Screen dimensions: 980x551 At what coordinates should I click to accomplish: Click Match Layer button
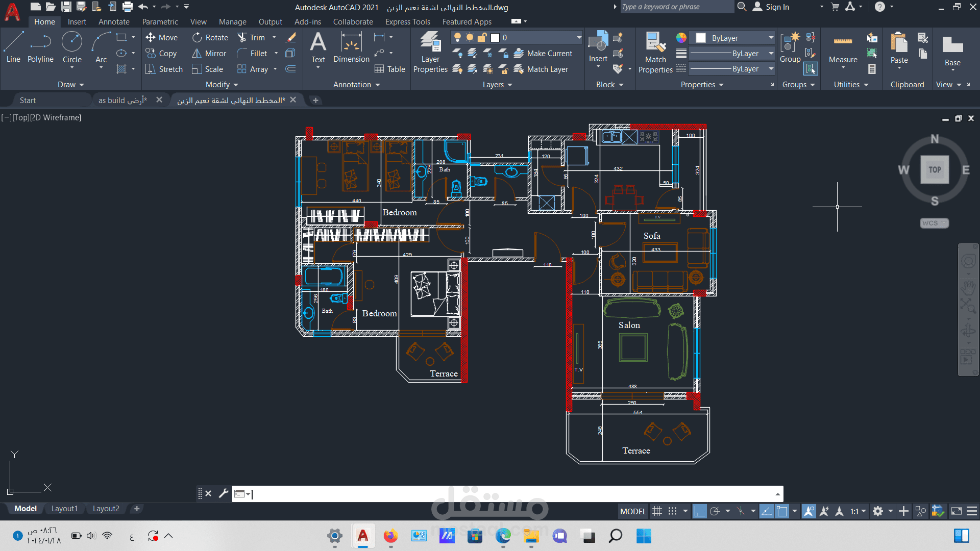point(541,69)
